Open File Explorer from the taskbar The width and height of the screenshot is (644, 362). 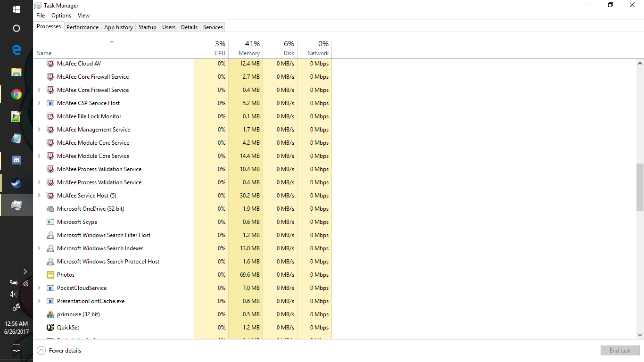(17, 72)
